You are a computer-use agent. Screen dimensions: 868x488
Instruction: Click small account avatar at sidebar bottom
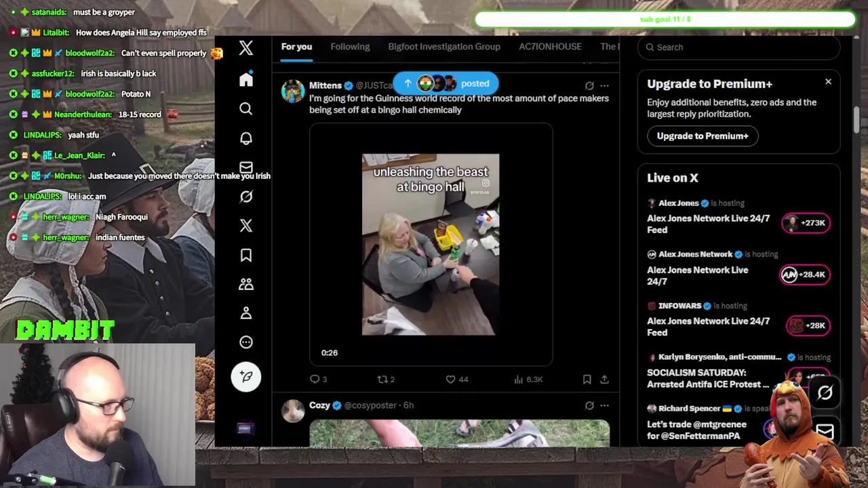tap(245, 428)
